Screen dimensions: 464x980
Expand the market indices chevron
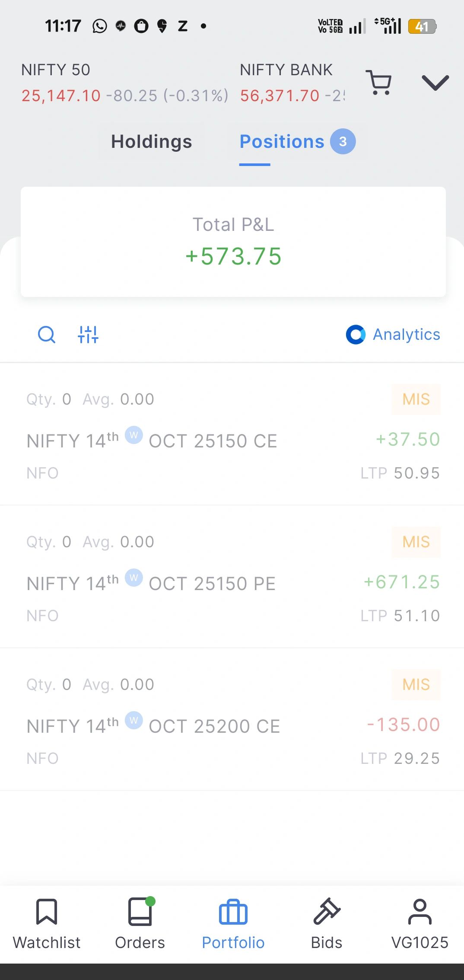435,82
